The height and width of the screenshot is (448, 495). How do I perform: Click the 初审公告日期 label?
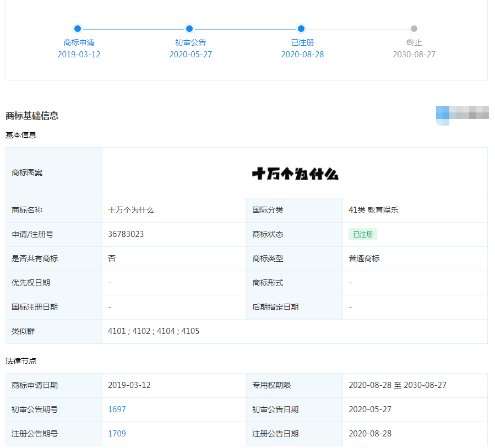[x=275, y=409]
